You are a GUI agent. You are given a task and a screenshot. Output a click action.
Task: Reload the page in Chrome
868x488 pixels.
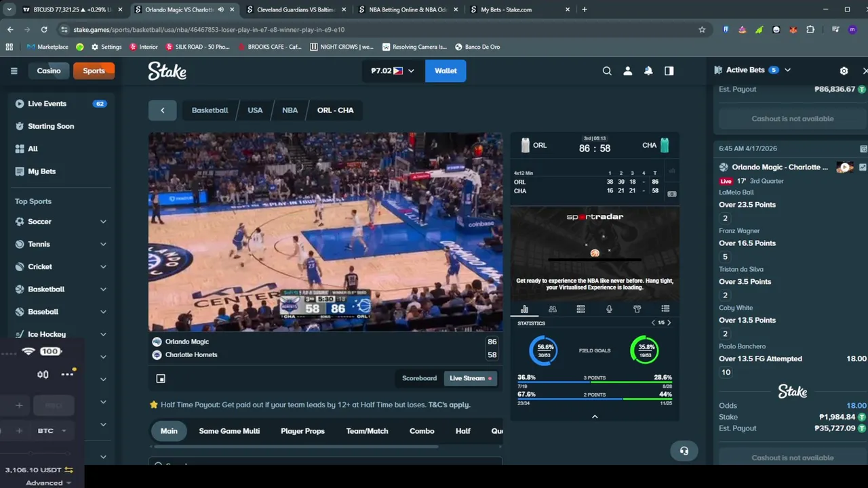(x=44, y=29)
